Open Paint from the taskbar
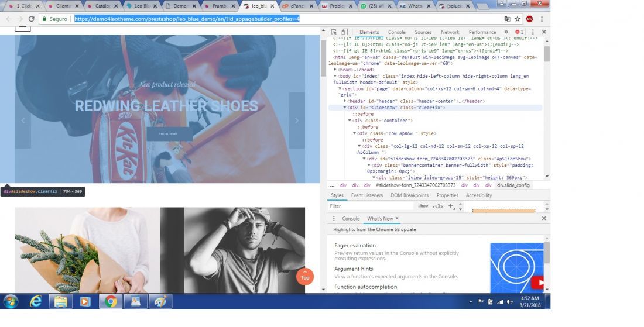 click(x=160, y=302)
